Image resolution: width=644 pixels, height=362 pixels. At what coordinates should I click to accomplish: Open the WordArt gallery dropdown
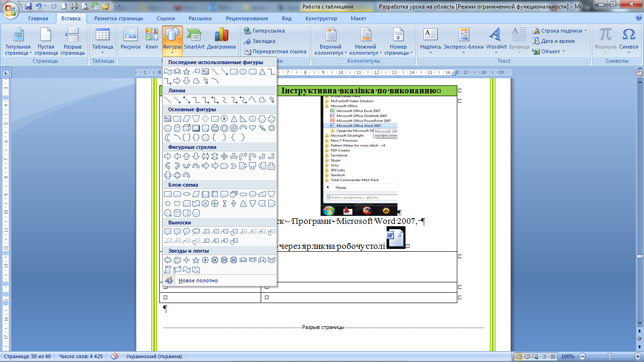tap(496, 41)
